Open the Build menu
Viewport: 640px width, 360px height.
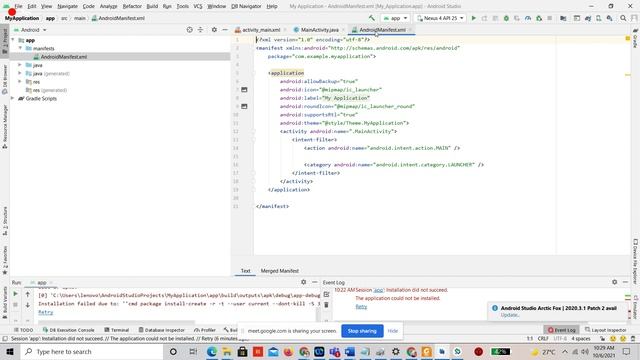coord(152,6)
